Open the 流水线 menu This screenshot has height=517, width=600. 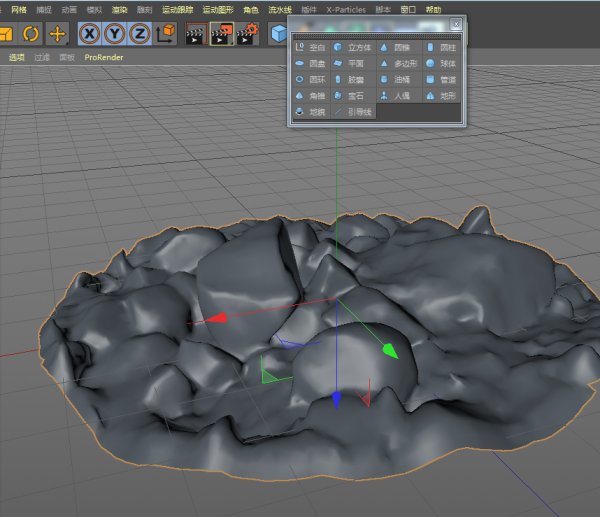click(x=280, y=10)
